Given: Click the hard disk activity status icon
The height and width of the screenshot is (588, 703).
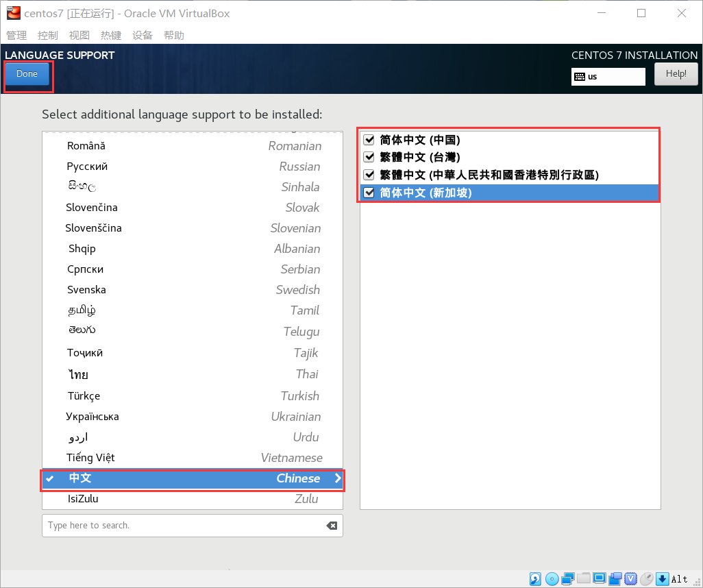Looking at the screenshot, I should click(535, 578).
